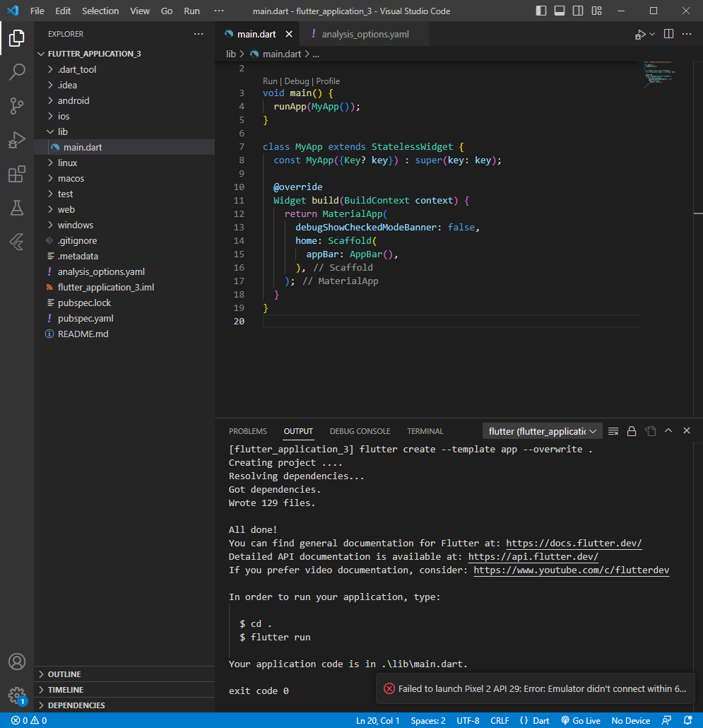Expand the DEPENDENCIES section
This screenshot has width=703, height=728.
tap(124, 705)
